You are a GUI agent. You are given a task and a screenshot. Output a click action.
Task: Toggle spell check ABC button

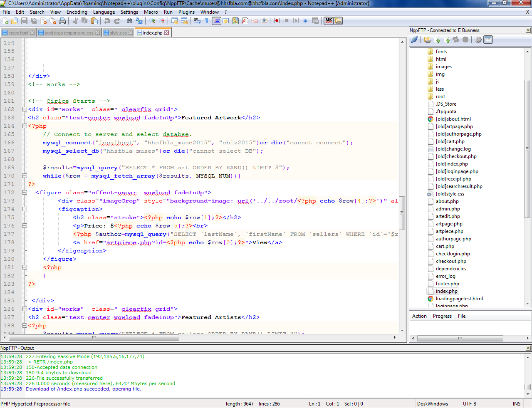click(x=329, y=21)
